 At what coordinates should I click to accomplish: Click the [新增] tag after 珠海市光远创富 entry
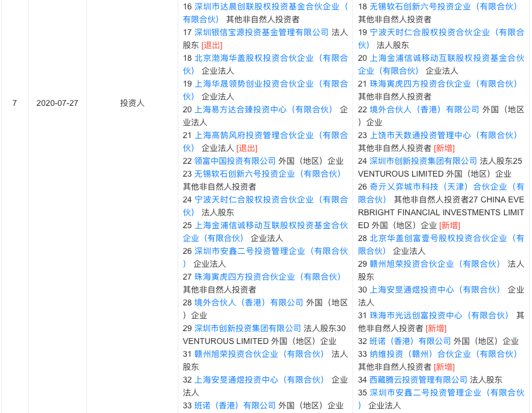coord(436,329)
